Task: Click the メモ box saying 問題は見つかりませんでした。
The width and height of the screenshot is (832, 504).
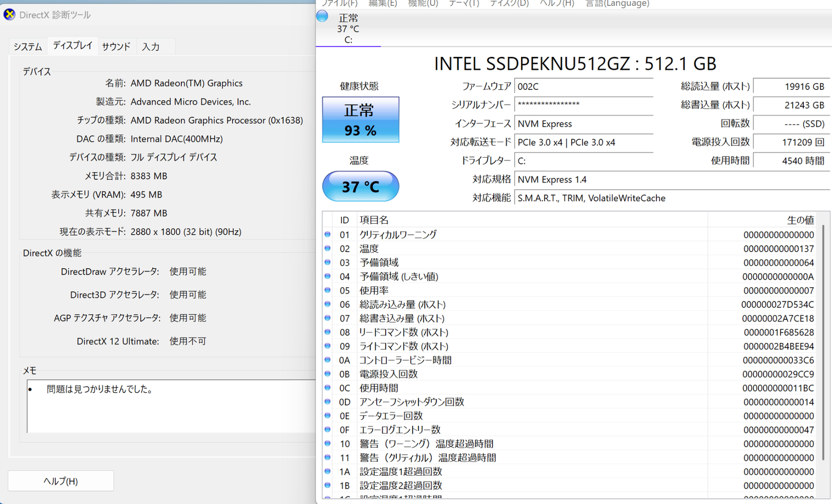Action: [170, 406]
